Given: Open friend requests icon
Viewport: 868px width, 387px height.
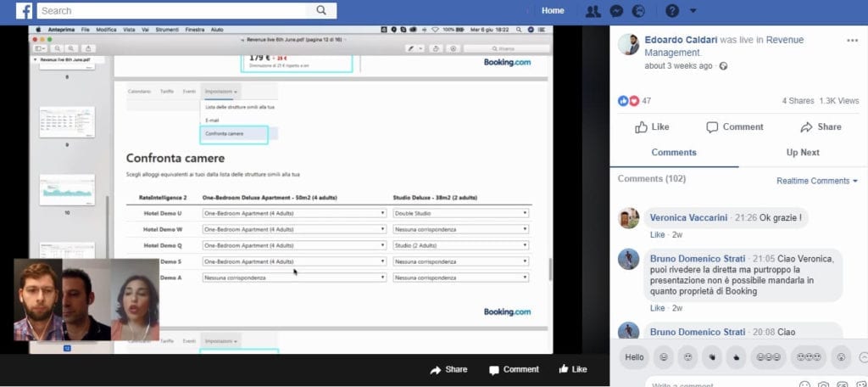Looking at the screenshot, I should point(593,11).
